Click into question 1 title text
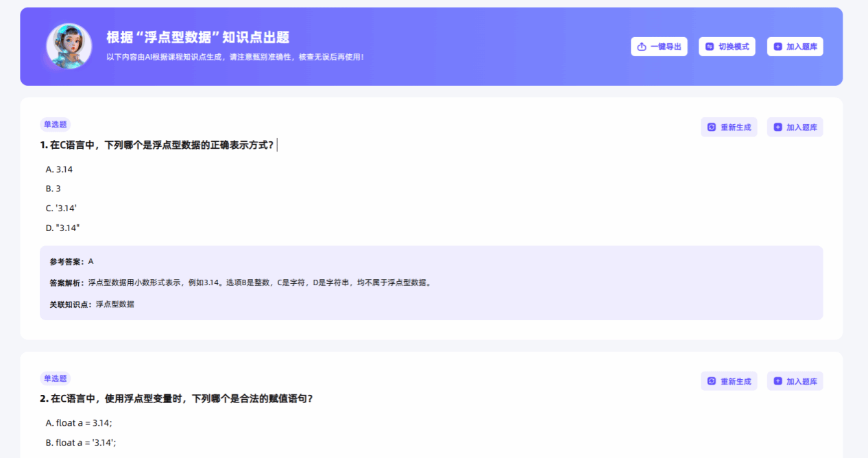The height and width of the screenshot is (458, 868). pos(158,145)
